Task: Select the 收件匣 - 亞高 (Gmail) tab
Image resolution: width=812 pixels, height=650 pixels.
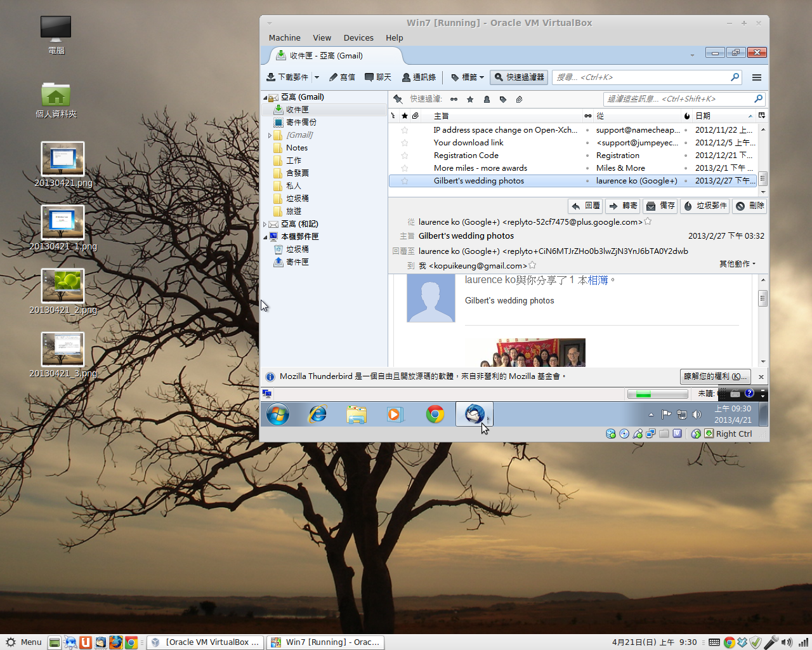Action: click(x=336, y=56)
